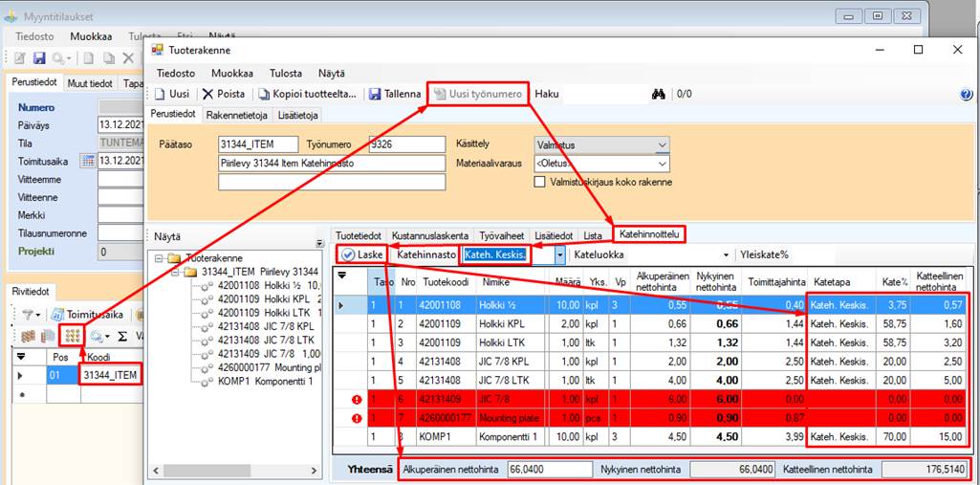Switch to the Työvaiheet tab
This screenshot has width=980, height=485.
pyautogui.click(x=501, y=236)
